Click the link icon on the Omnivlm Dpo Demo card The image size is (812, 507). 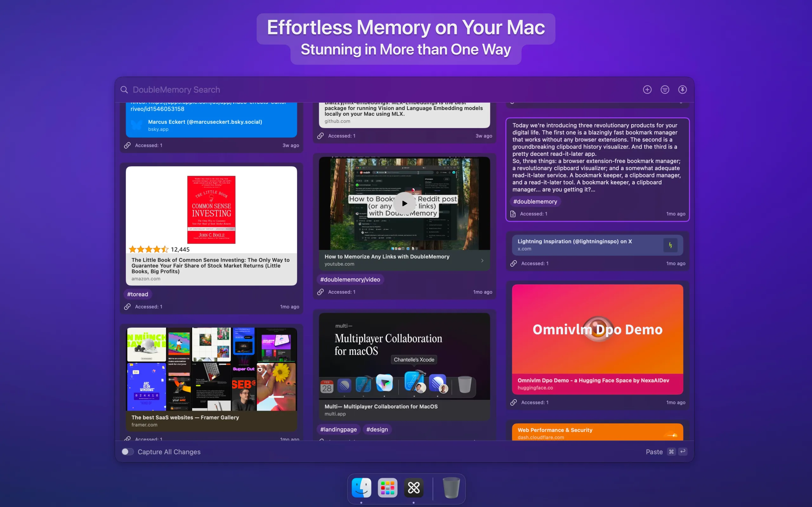(x=513, y=402)
